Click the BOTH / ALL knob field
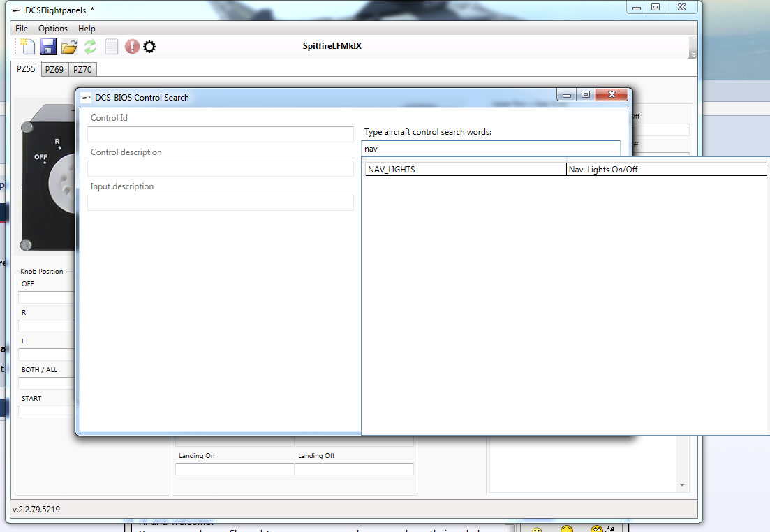The image size is (770, 532). (47, 383)
